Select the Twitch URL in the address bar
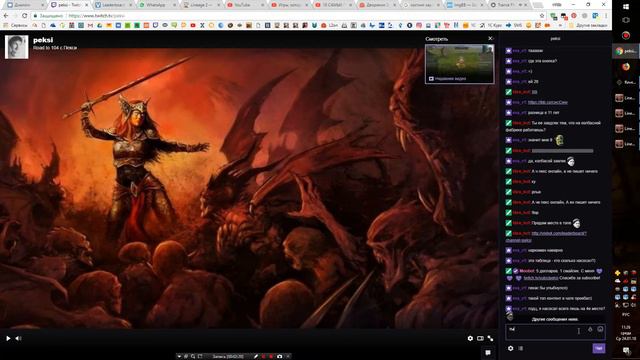This screenshot has height=360, width=640. click(96, 16)
